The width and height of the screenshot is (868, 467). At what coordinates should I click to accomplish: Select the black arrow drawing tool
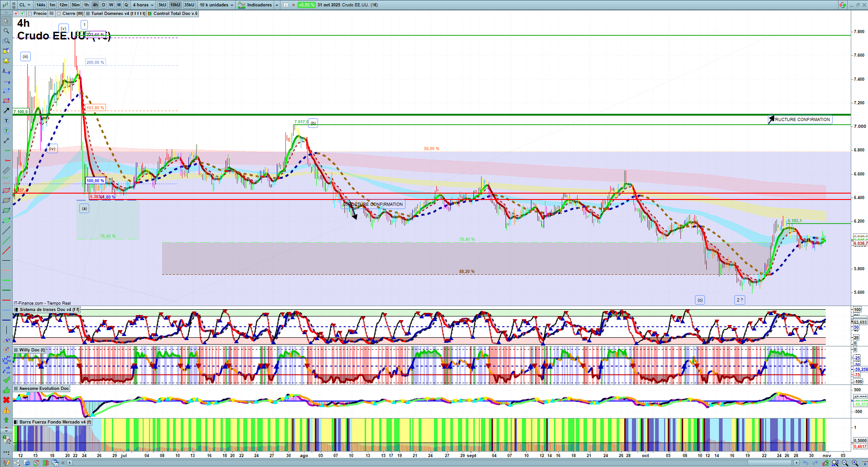click(6, 111)
